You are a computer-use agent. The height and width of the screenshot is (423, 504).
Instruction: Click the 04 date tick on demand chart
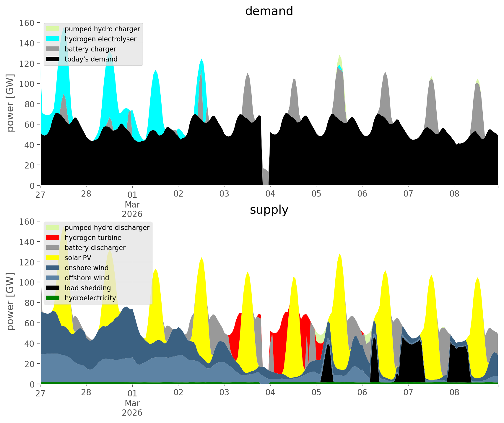coord(270,194)
